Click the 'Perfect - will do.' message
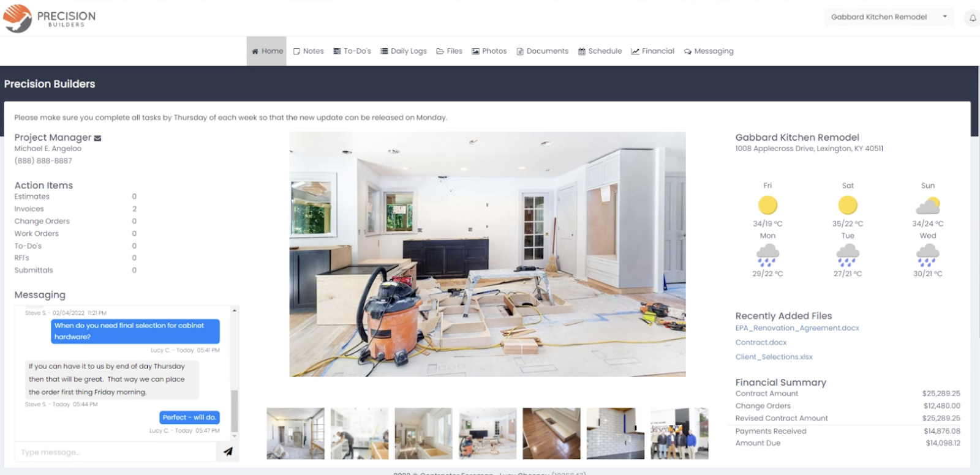 pos(189,417)
